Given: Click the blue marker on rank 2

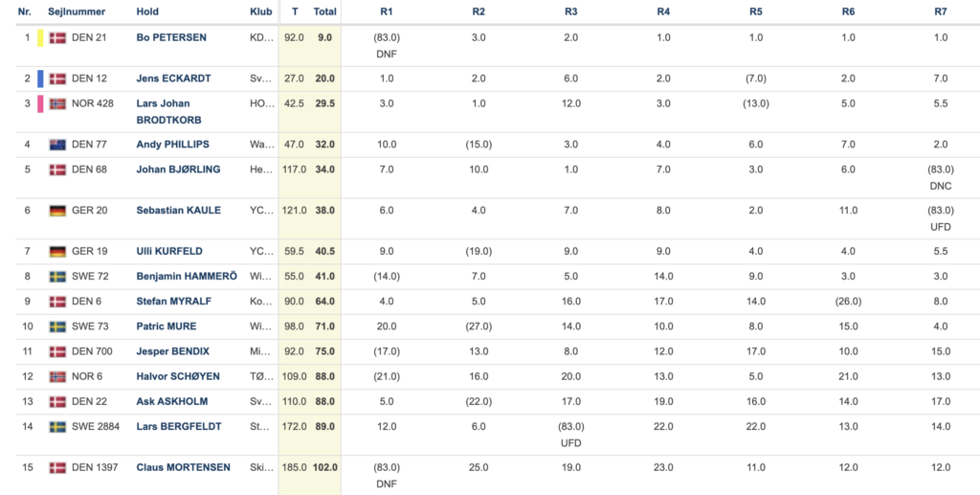Looking at the screenshot, I should coord(40,79).
